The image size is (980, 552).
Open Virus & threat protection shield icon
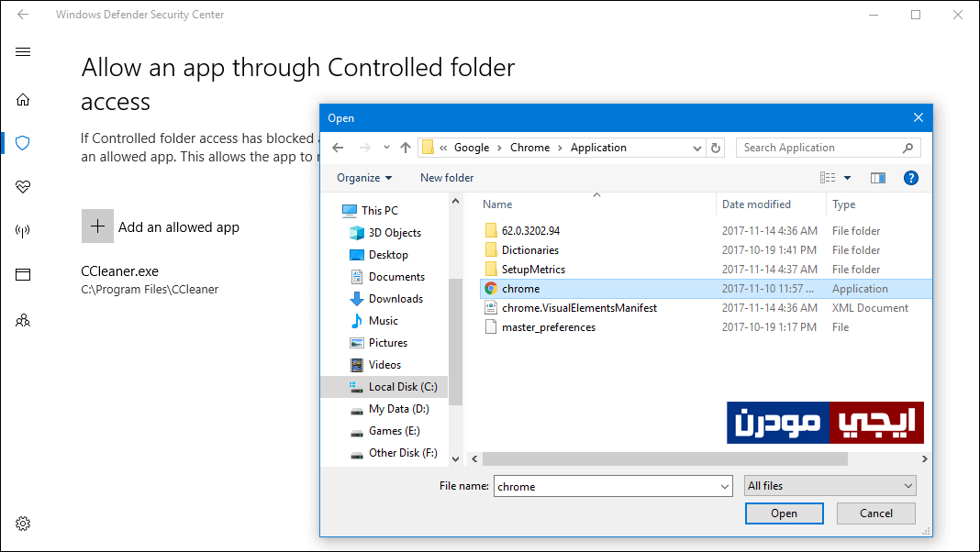click(x=23, y=143)
